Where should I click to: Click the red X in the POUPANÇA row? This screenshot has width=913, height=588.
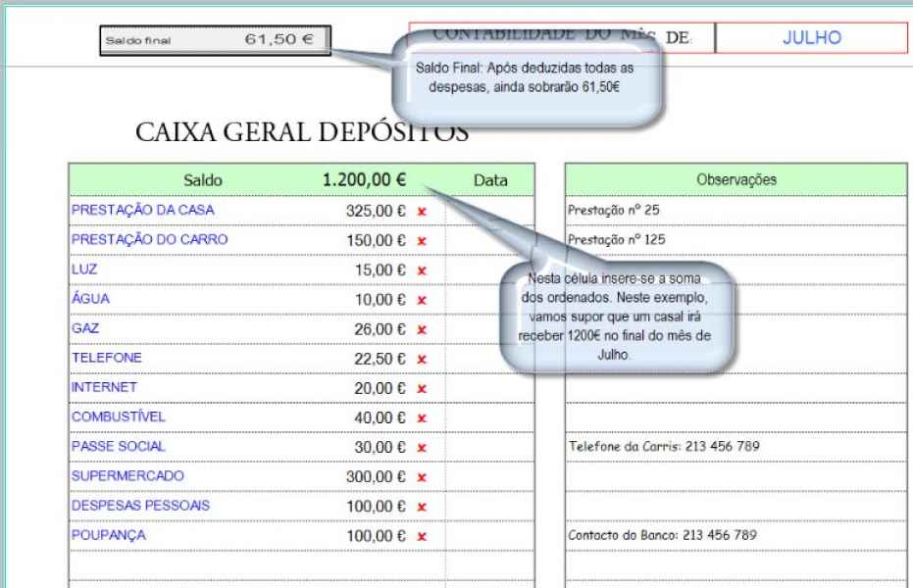coord(422,536)
